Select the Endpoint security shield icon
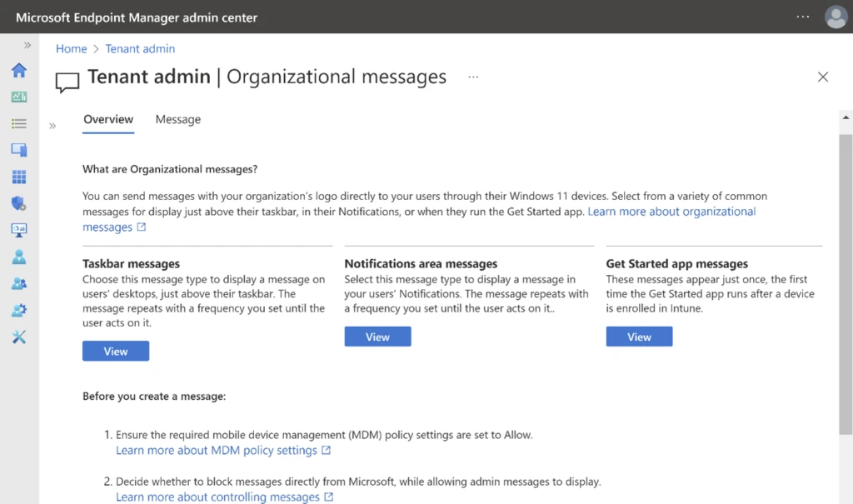Image resolution: width=853 pixels, height=504 pixels. click(x=18, y=203)
